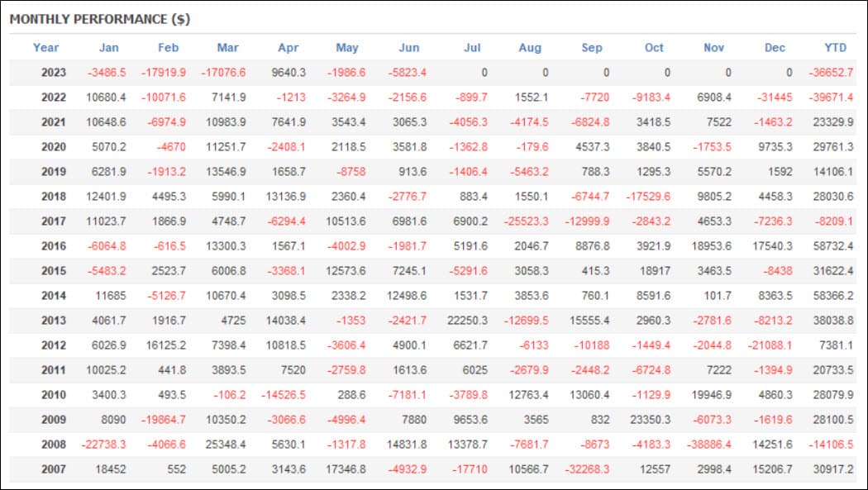Select the Dec column header

pyautogui.click(x=775, y=48)
